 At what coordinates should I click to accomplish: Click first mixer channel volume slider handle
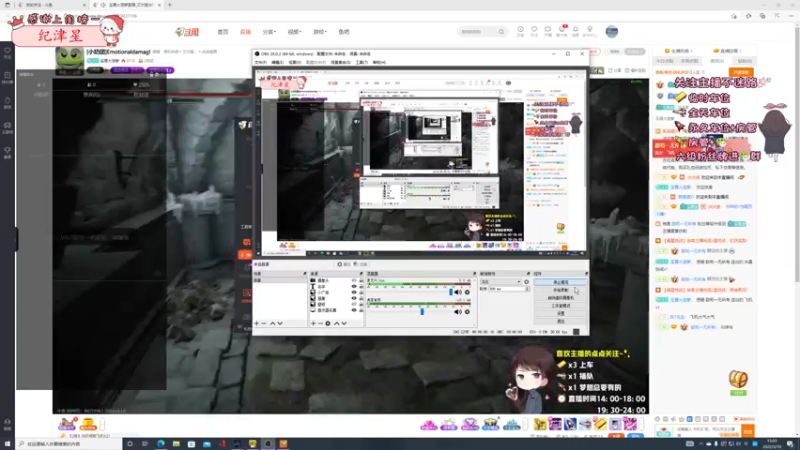point(451,292)
